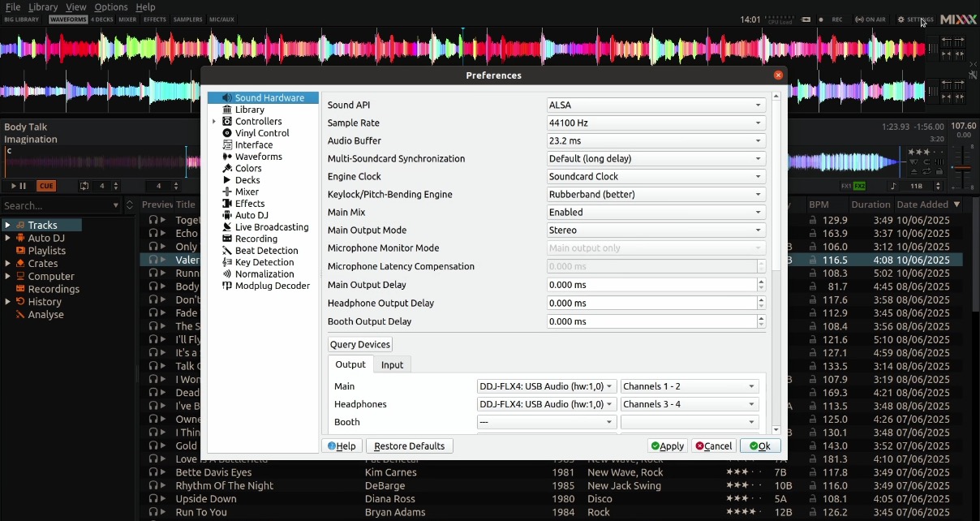Toggle the WAVEFORMS section
The image size is (980, 521).
point(70,19)
